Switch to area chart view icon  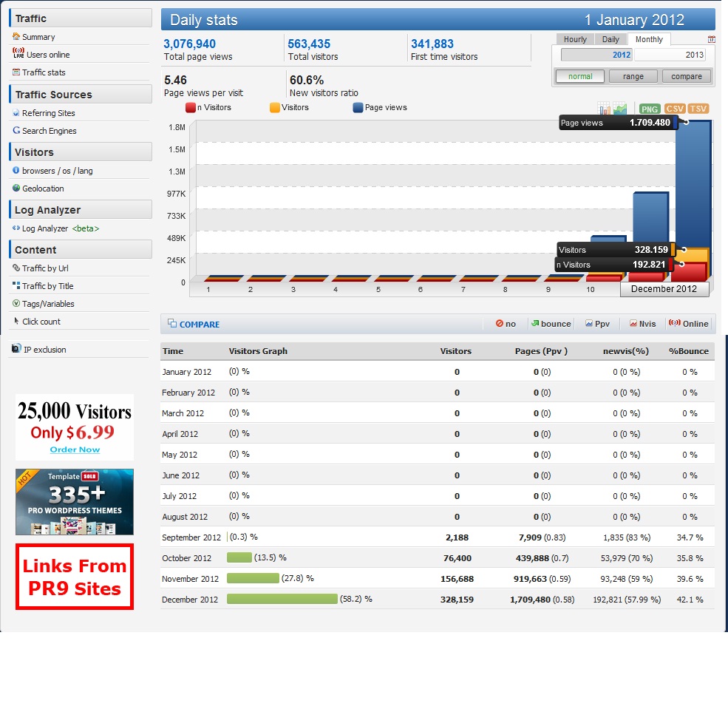click(620, 109)
